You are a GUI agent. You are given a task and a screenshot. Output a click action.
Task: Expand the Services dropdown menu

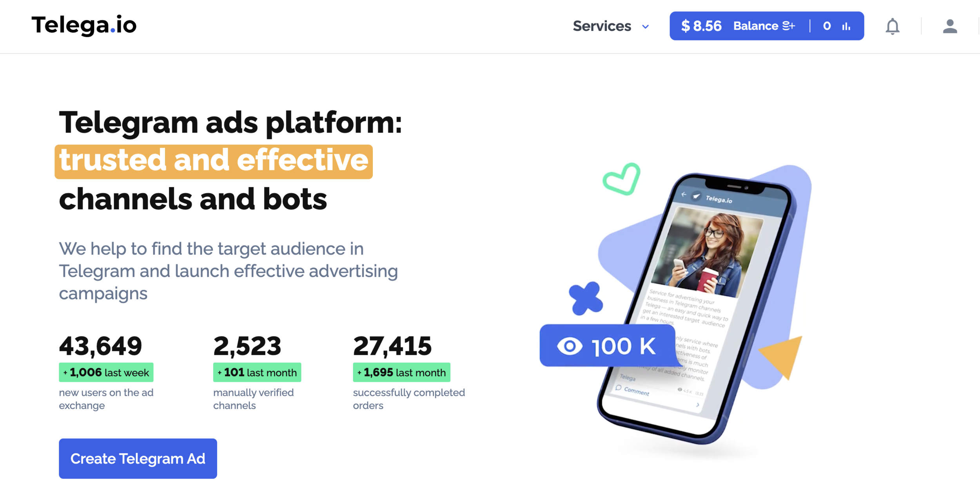pyautogui.click(x=609, y=26)
